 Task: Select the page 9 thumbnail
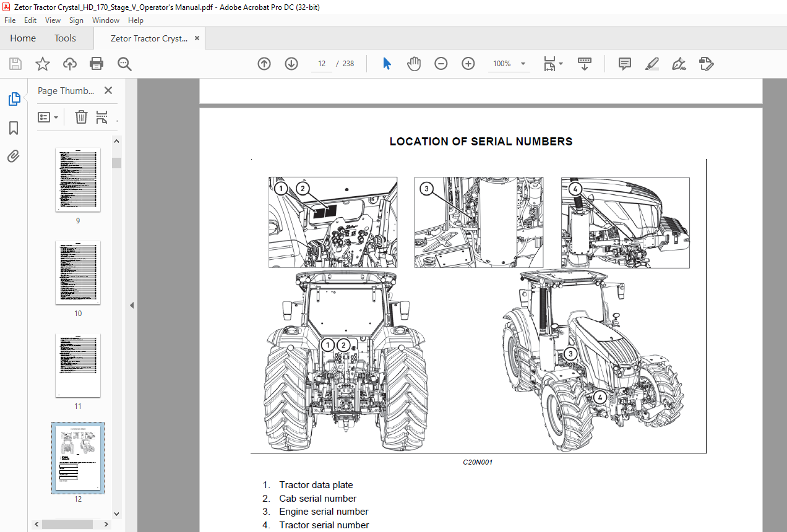[78, 179]
